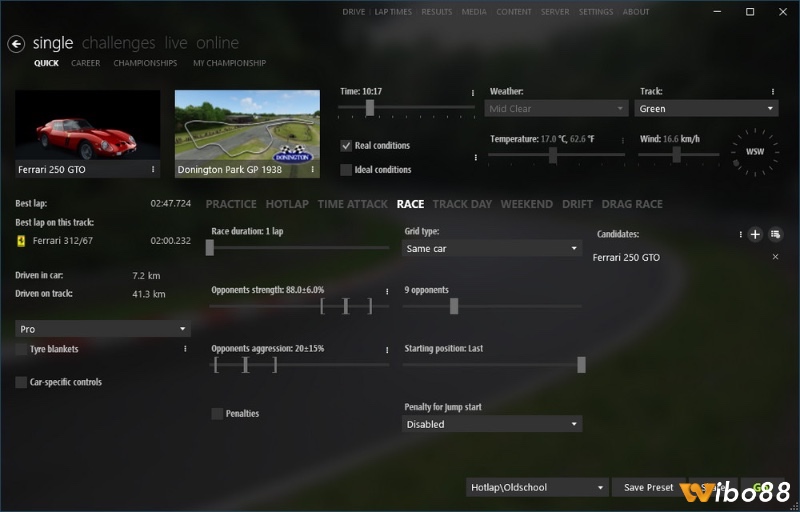Open Opponents strength options menu

pos(387,291)
